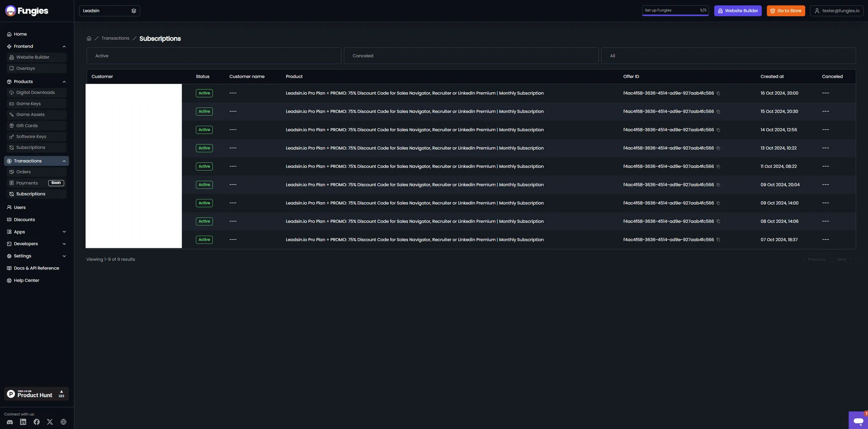Open Subscriptions under Products
The height and width of the screenshot is (429, 868).
tap(37, 148)
